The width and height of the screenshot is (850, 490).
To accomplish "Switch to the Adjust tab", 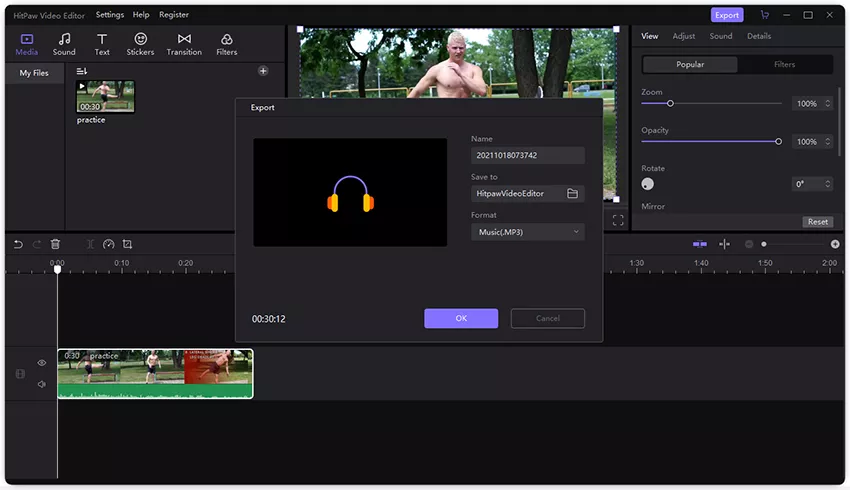I will point(684,36).
